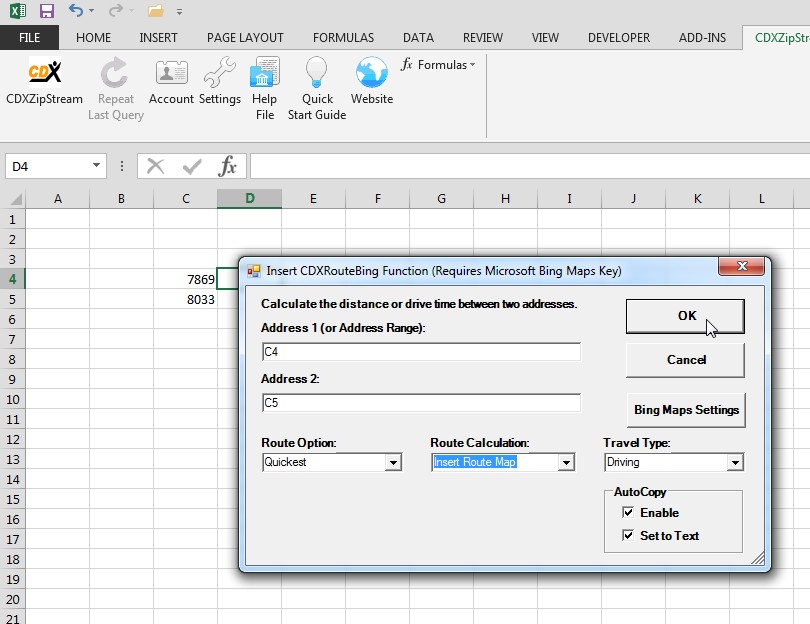Viewport: 810px width, 624px height.
Task: Switch to the INSERT tab
Action: point(158,38)
